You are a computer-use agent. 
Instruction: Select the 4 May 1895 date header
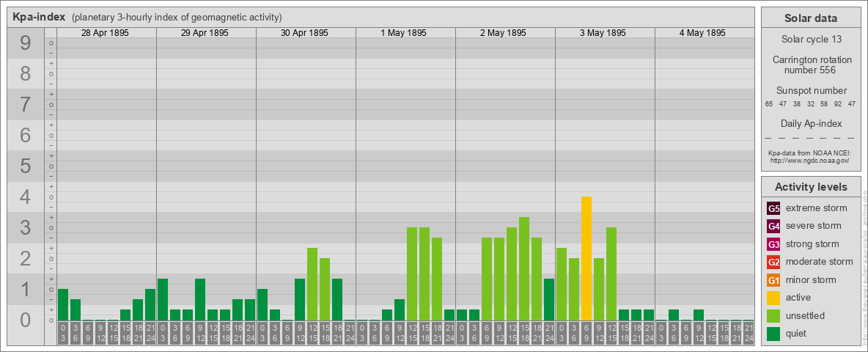[x=702, y=33]
